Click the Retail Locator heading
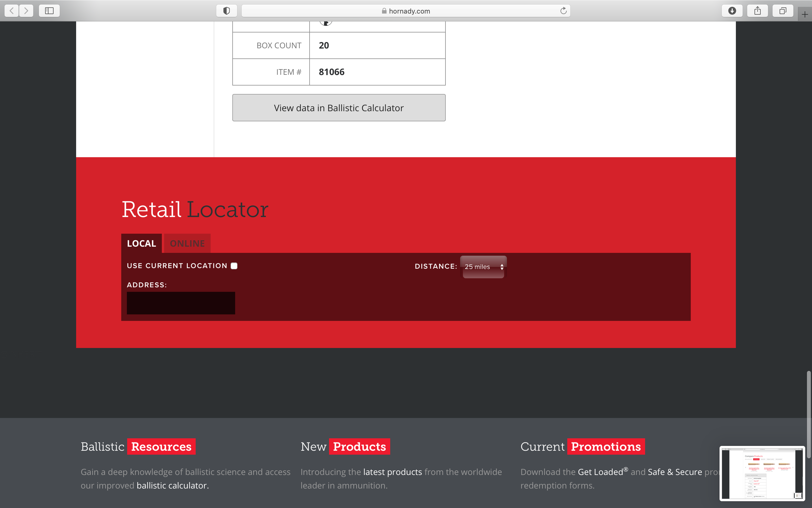 pyautogui.click(x=195, y=209)
